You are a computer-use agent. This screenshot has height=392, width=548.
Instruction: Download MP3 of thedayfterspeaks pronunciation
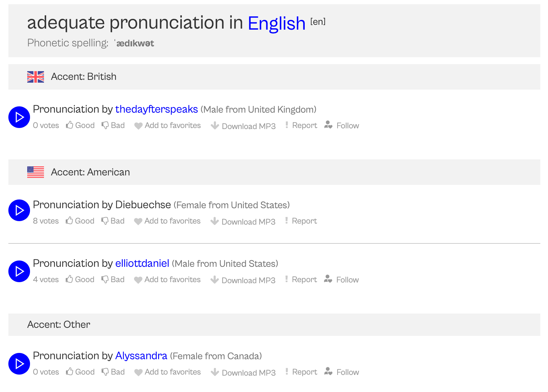[243, 126]
